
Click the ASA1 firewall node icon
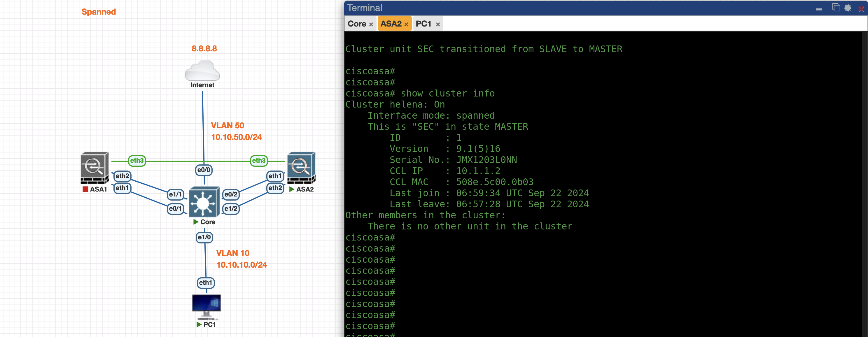tap(95, 168)
